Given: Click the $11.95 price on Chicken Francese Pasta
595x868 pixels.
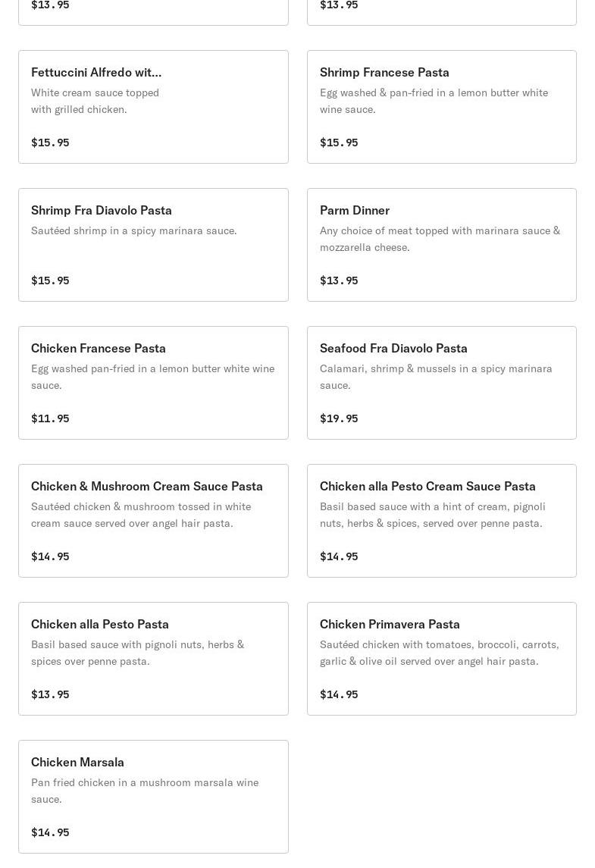Looking at the screenshot, I should pyautogui.click(x=50, y=418).
